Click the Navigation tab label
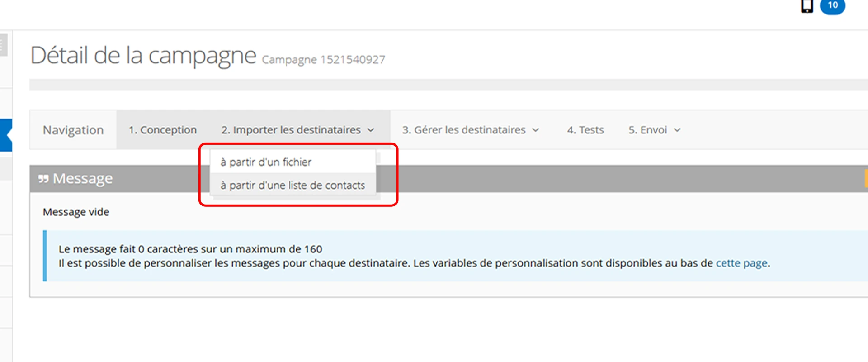868x362 pixels. [73, 130]
